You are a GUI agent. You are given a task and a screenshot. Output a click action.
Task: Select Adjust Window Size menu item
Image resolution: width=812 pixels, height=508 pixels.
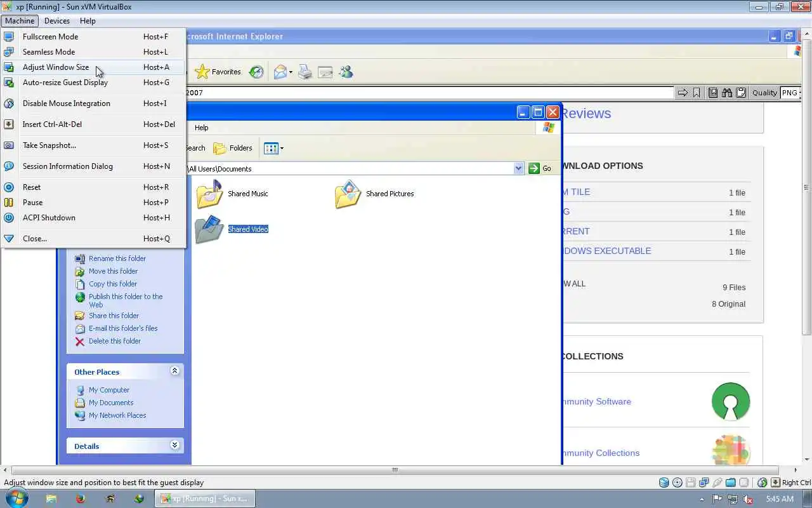[94, 67]
